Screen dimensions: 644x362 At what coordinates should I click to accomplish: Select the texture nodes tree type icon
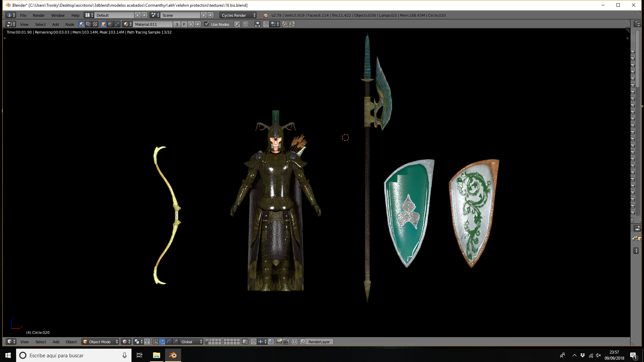[x=95, y=24]
